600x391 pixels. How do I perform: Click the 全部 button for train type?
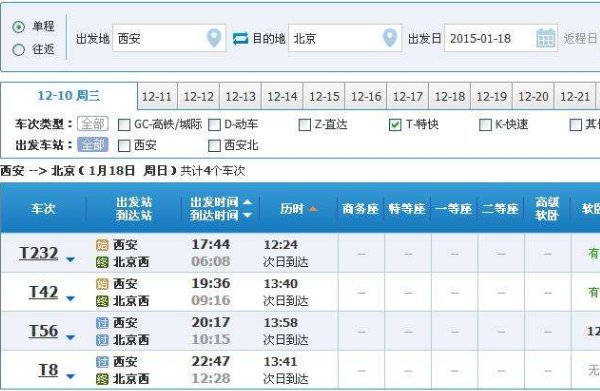[93, 124]
